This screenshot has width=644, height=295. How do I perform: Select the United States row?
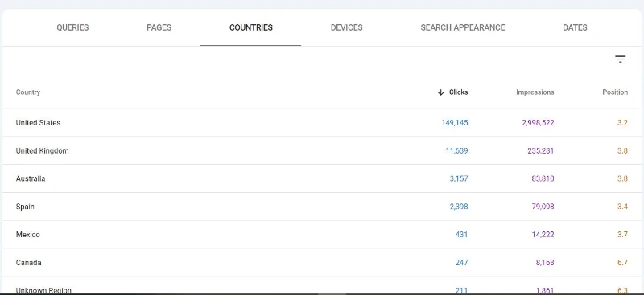coord(322,123)
